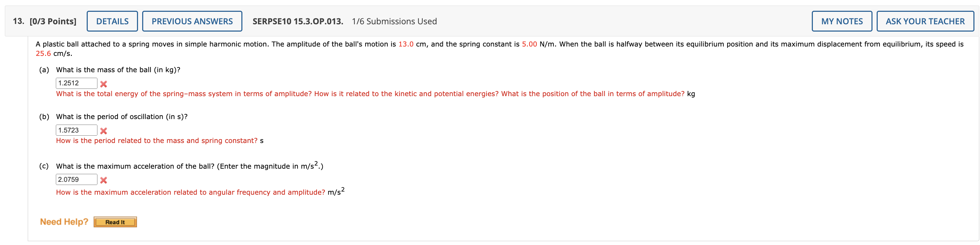
Task: Select the acceleration answer box showing 2.0759
Action: click(77, 179)
